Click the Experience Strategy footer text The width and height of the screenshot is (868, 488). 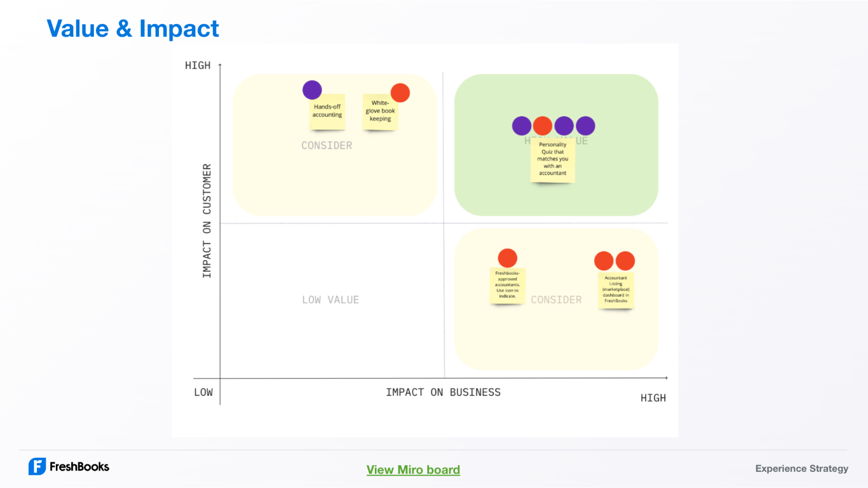point(801,468)
